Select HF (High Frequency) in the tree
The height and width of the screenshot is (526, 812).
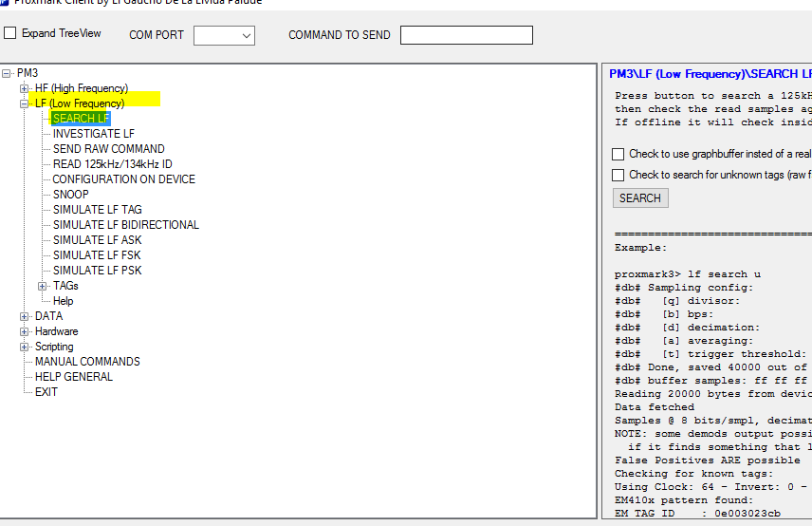[x=82, y=88]
